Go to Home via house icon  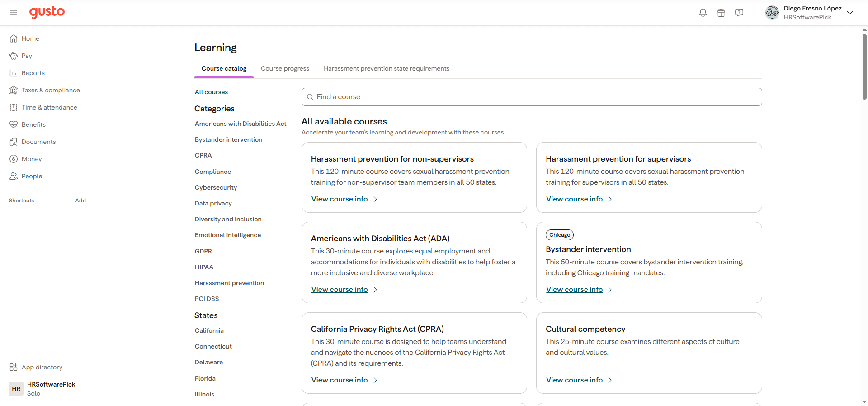14,38
